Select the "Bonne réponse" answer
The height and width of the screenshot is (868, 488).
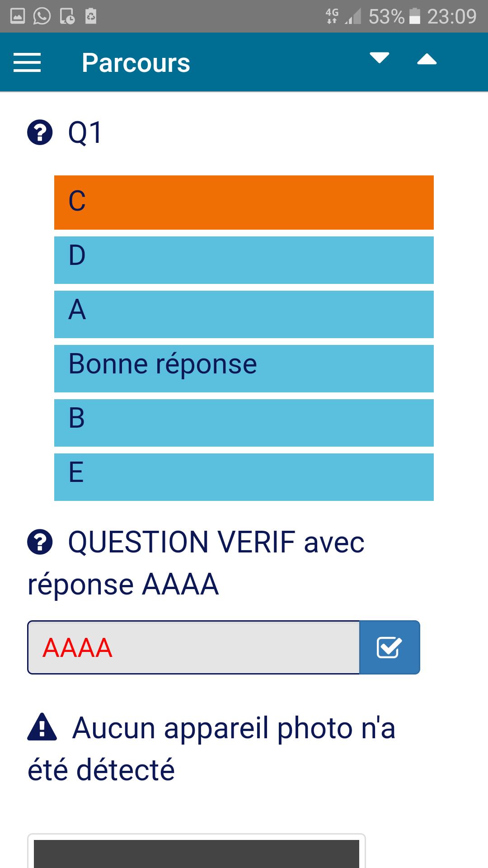(244, 368)
